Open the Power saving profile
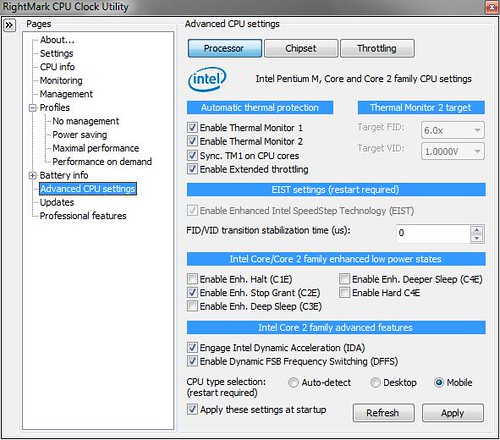Viewport: 500px width, 440px height. tap(80, 135)
